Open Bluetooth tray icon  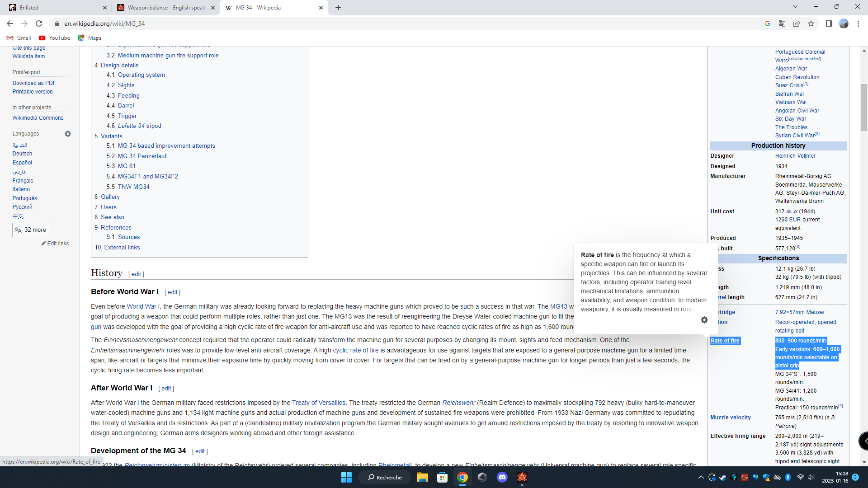788,477
